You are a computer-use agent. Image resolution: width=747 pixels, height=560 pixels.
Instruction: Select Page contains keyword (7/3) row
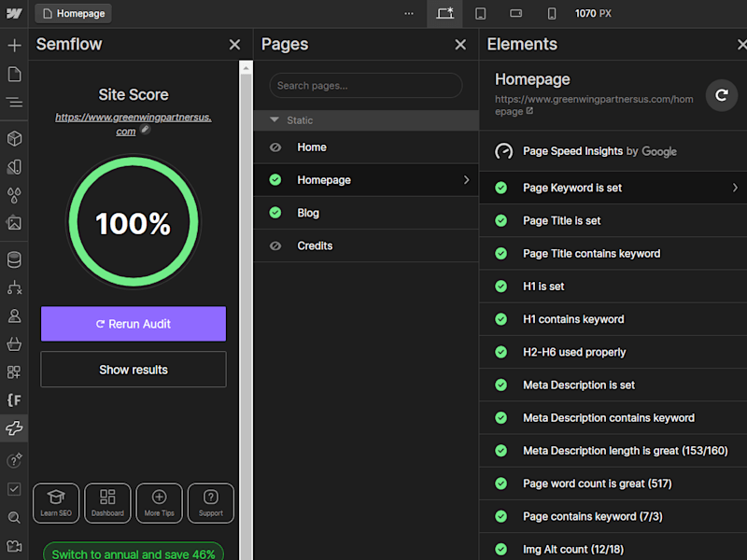click(x=613, y=516)
